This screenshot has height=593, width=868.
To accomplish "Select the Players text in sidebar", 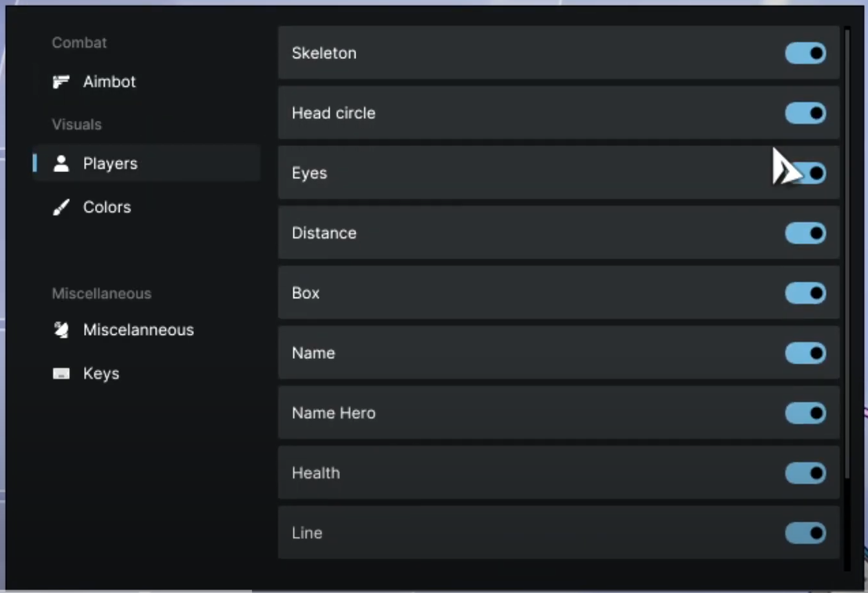I will 110,164.
